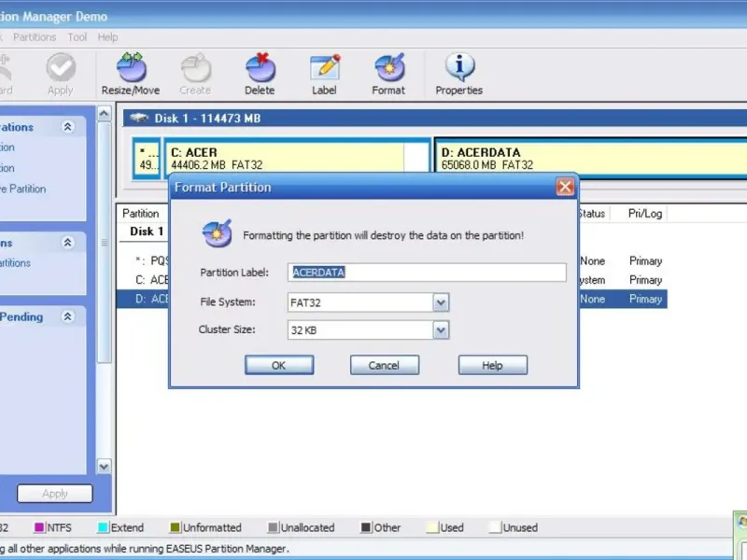This screenshot has width=747, height=560.
Task: Click the Unused legend swatch
Action: tap(495, 527)
